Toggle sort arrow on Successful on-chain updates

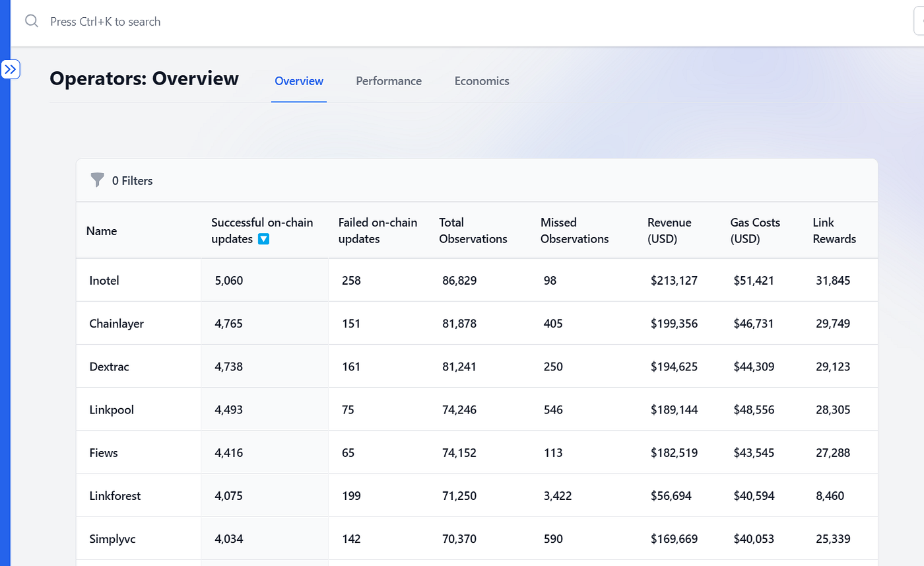(x=263, y=239)
